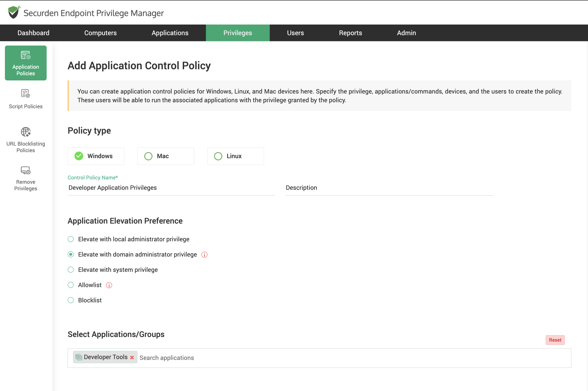This screenshot has height=391, width=588.
Task: Select the Allowlist option
Action: [x=71, y=285]
